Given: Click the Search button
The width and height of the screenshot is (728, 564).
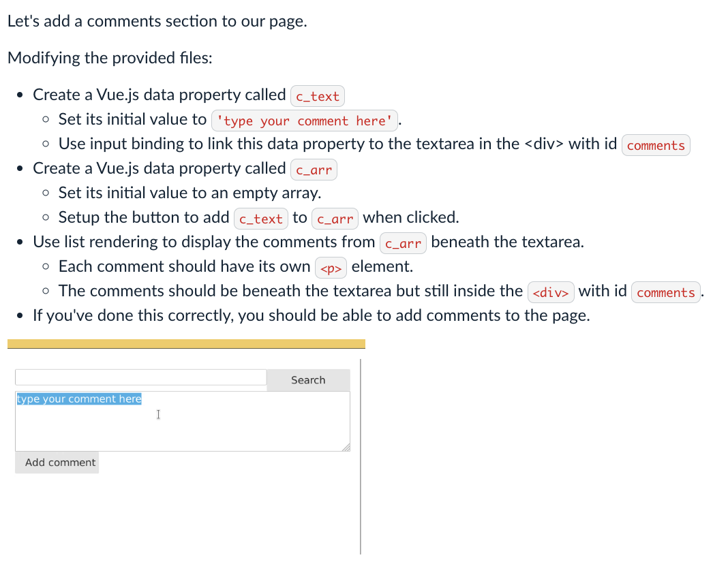Looking at the screenshot, I should pos(307,379).
